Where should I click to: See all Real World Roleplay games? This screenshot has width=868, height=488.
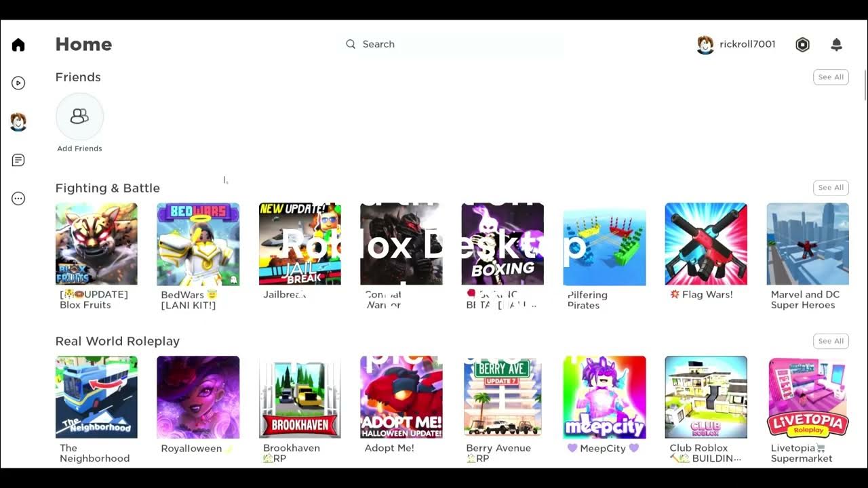tap(831, 341)
